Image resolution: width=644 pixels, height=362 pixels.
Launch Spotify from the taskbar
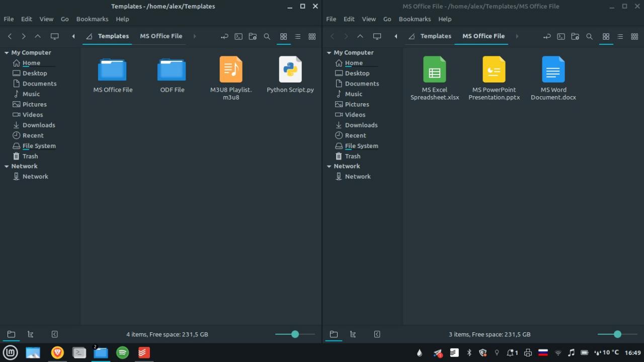coord(122,352)
